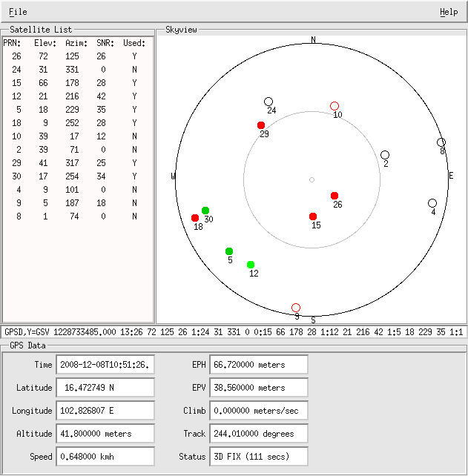
Task: Open the Help menu
Action: (x=449, y=12)
